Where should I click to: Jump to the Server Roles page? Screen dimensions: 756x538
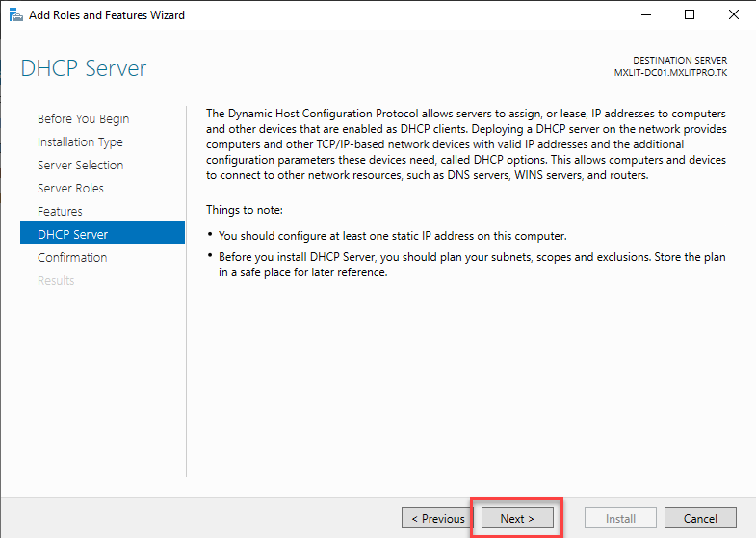coord(70,189)
